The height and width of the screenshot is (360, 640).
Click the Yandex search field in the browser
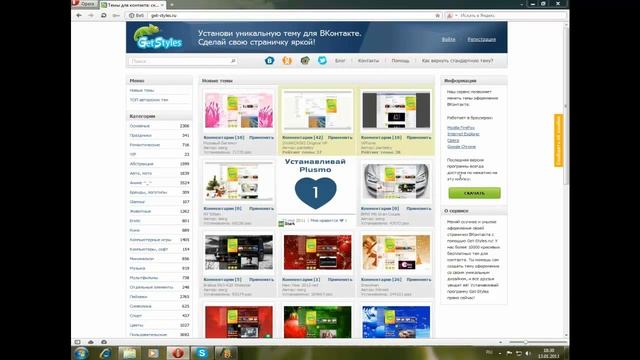pyautogui.click(x=512, y=16)
